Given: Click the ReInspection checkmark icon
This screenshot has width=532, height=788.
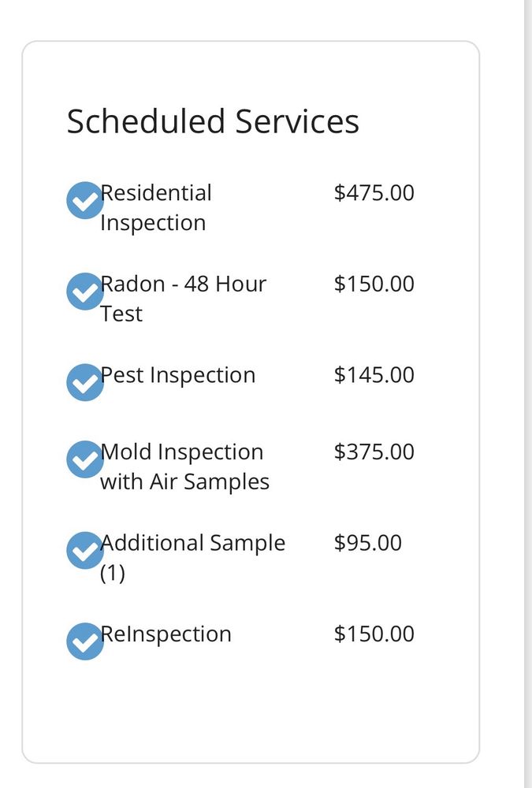Looking at the screenshot, I should (84, 641).
